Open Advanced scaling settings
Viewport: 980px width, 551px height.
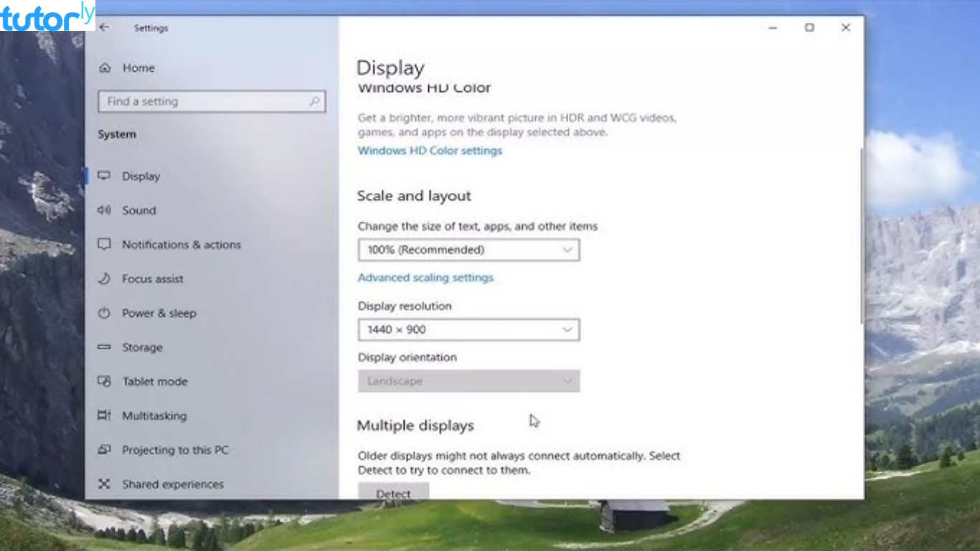425,278
